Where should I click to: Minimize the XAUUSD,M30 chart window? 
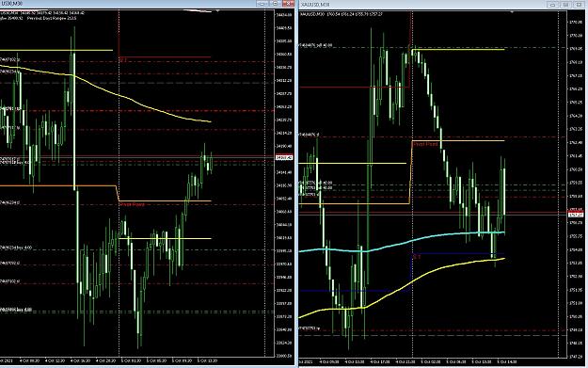click(x=552, y=5)
